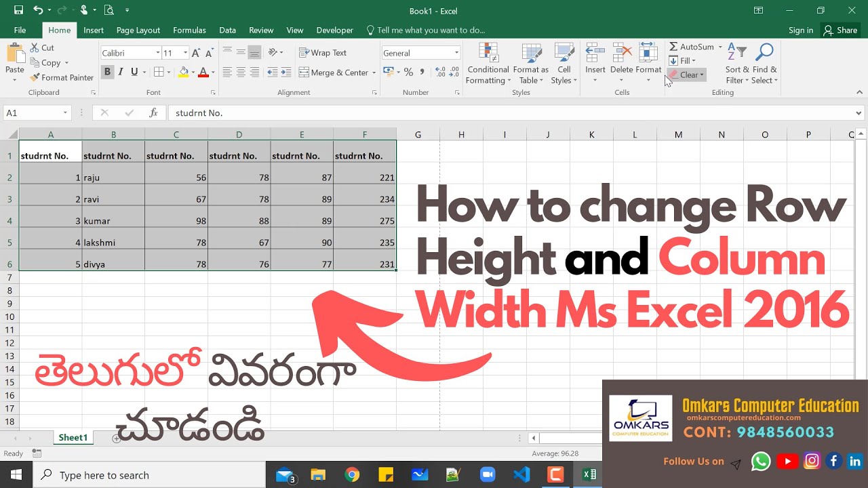Click in the Windows search box
This screenshot has height=488, width=868.
point(149,475)
